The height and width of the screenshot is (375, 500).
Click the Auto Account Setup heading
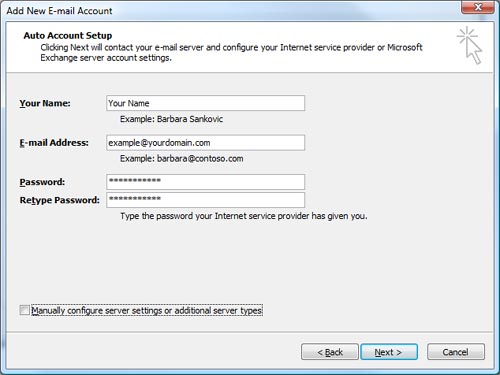68,35
